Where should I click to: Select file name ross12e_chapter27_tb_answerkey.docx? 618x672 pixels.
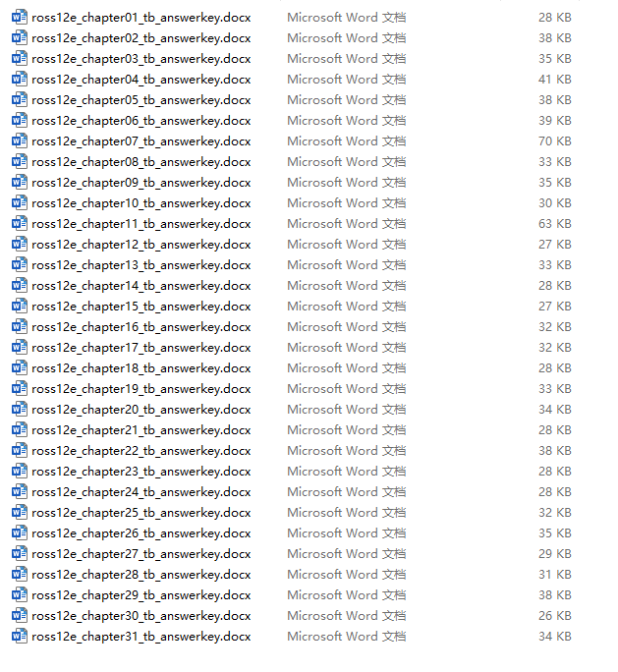(x=141, y=554)
